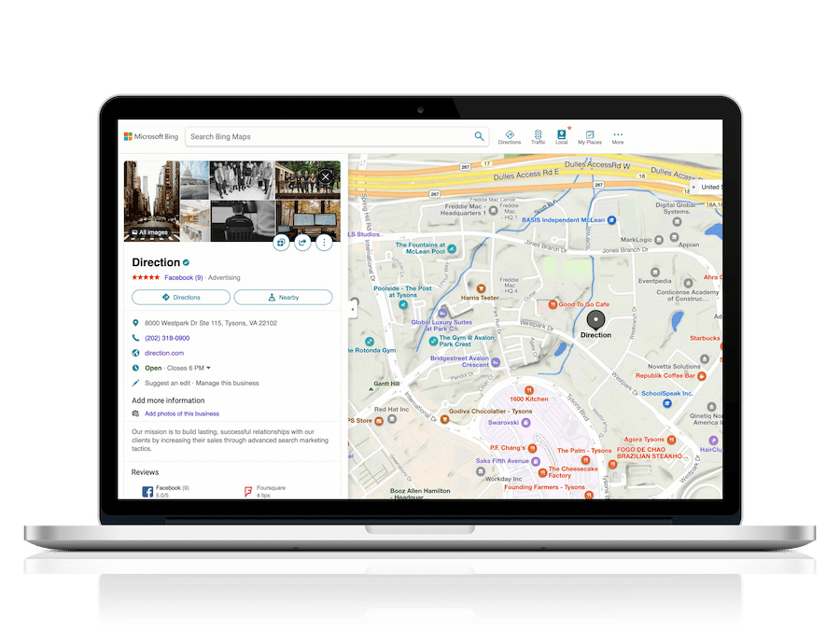Click the Microsoft Bing logo
The image size is (840, 630).
pyautogui.click(x=150, y=136)
